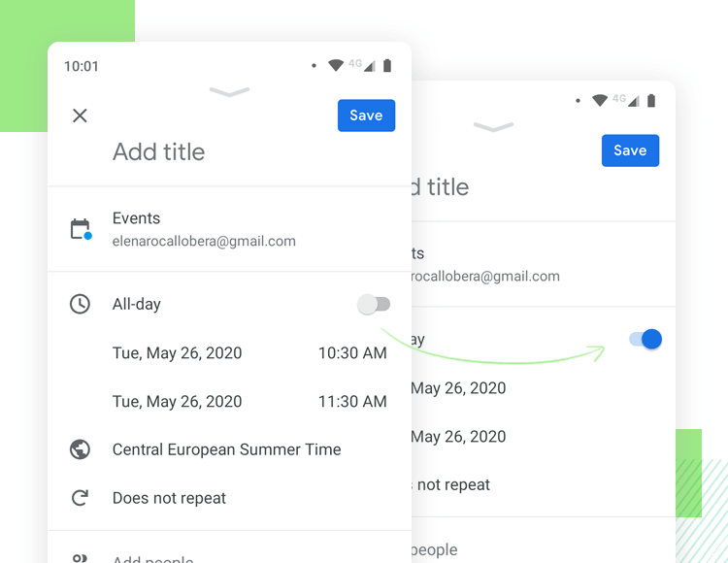Open the Does not repeat option
Screen dimensions: 728x563
pos(169,498)
